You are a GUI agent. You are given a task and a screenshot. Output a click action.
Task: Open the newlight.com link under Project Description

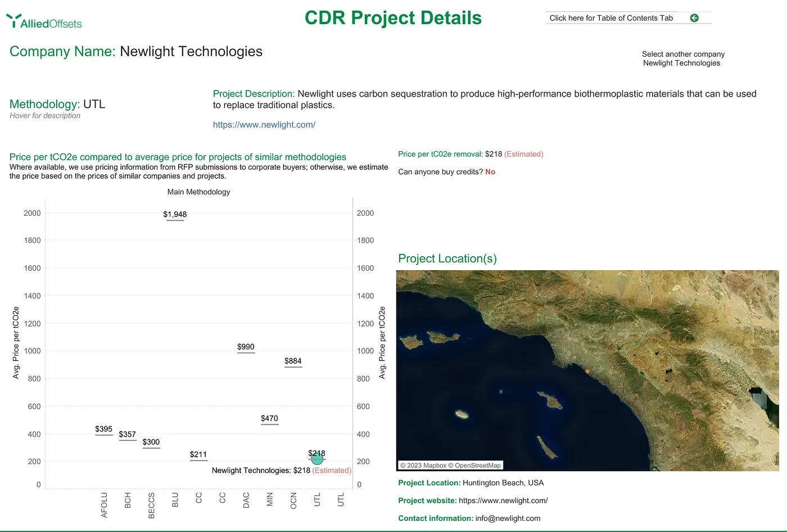pos(264,125)
